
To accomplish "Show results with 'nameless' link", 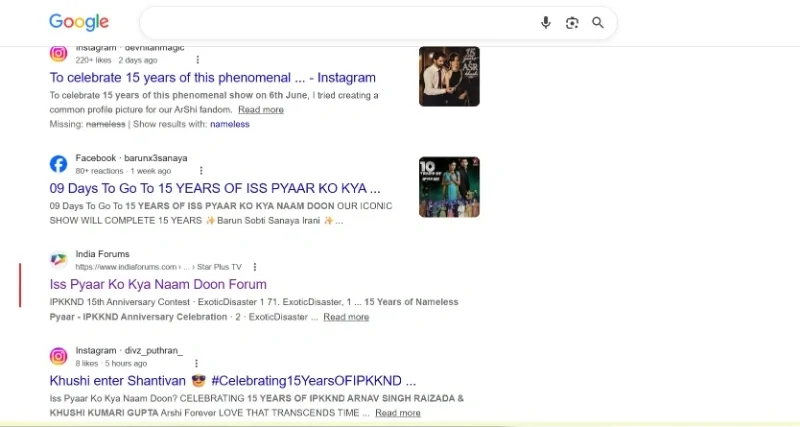I will click(x=230, y=124).
